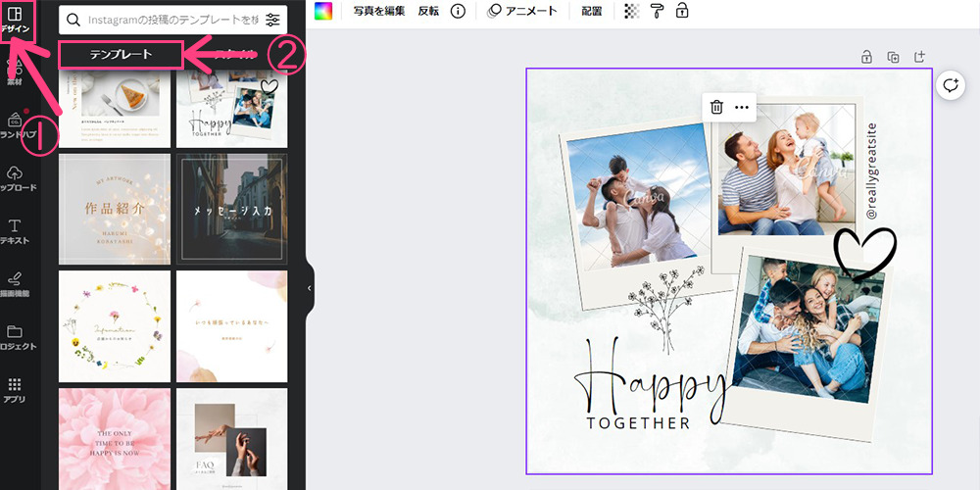The height and width of the screenshot is (490, 980).
Task: Open the template search filter options
Action: pyautogui.click(x=272, y=20)
